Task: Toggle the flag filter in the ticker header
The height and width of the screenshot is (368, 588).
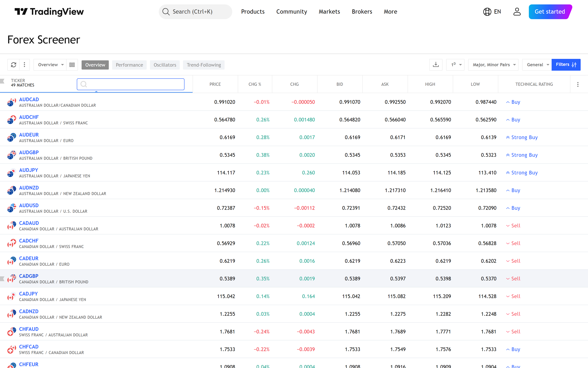Action: coord(2,81)
